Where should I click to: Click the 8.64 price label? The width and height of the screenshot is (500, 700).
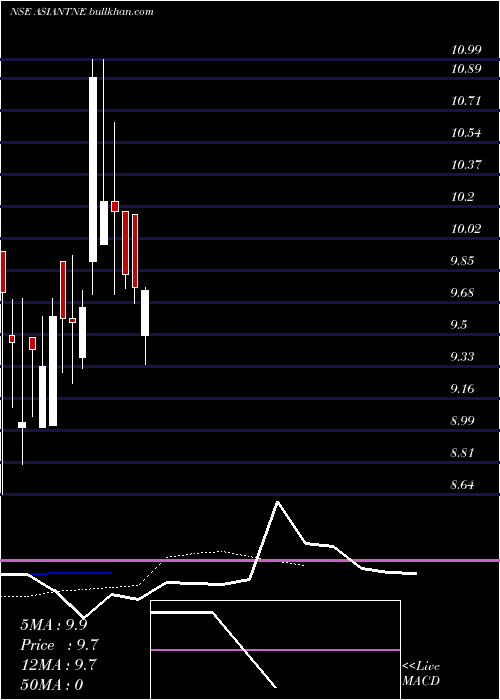click(462, 485)
